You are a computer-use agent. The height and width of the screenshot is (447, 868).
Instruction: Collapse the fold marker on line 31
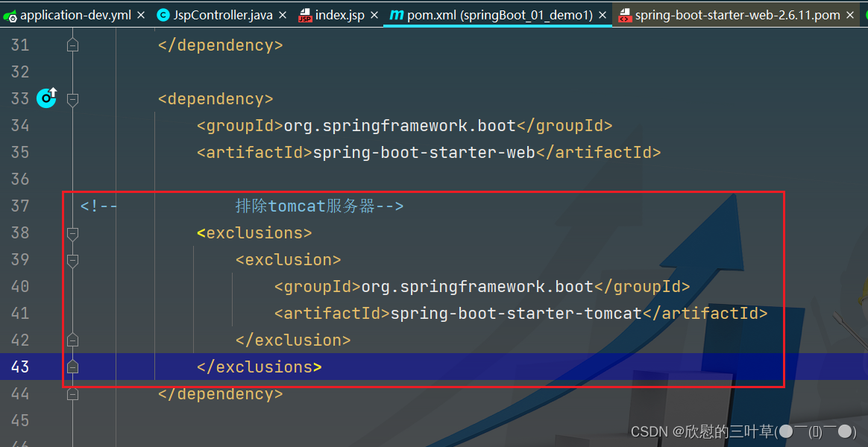[72, 45]
